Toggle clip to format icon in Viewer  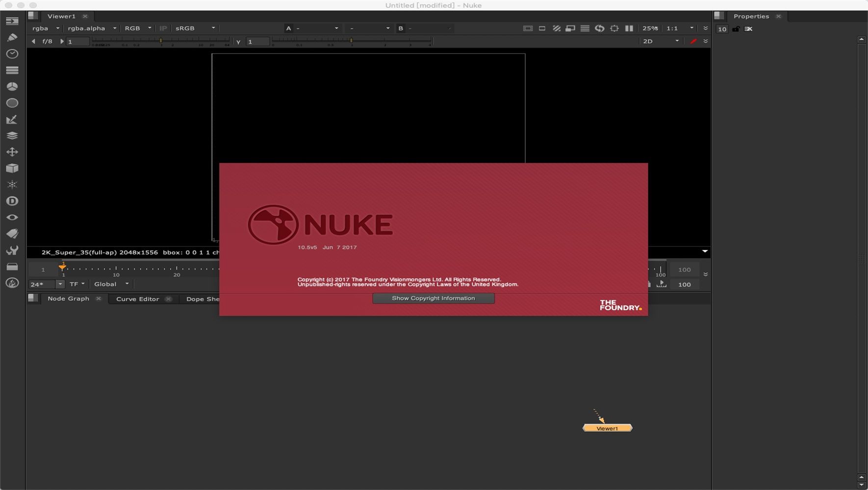pos(528,28)
